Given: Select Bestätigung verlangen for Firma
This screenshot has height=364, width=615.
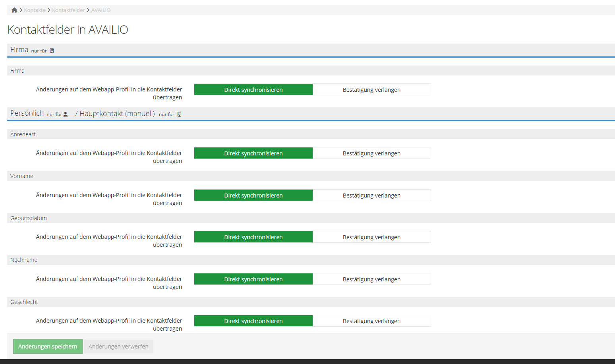Looking at the screenshot, I should (x=371, y=89).
